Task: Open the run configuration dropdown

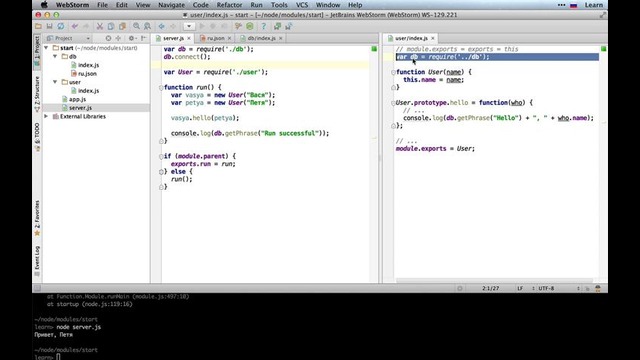Action: 189,26
